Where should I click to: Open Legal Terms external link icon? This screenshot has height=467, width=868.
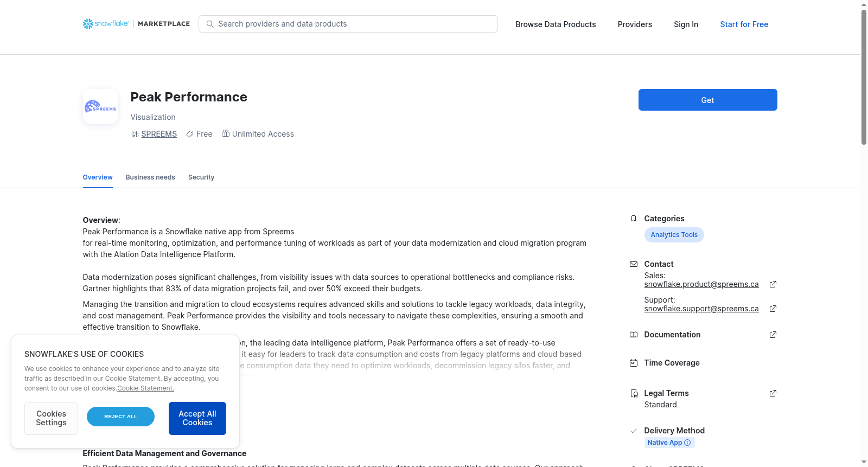pos(773,393)
